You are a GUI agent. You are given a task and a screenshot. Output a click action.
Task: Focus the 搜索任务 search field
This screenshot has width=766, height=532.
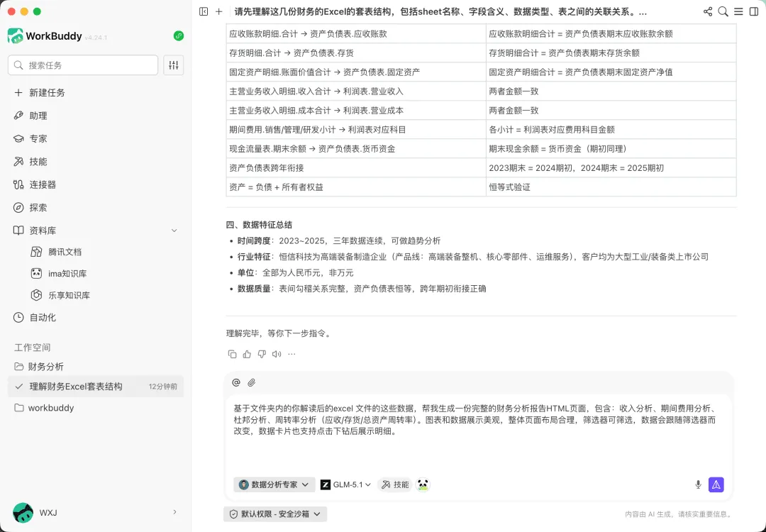pyautogui.click(x=83, y=65)
